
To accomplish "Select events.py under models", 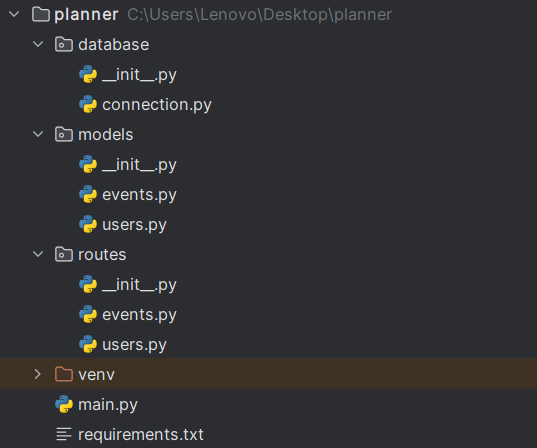I will [x=139, y=195].
